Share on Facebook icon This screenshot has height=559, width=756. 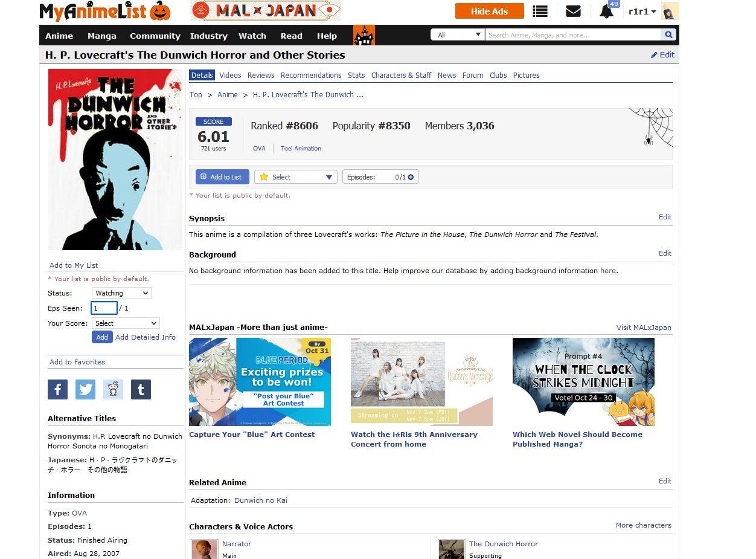click(x=58, y=390)
